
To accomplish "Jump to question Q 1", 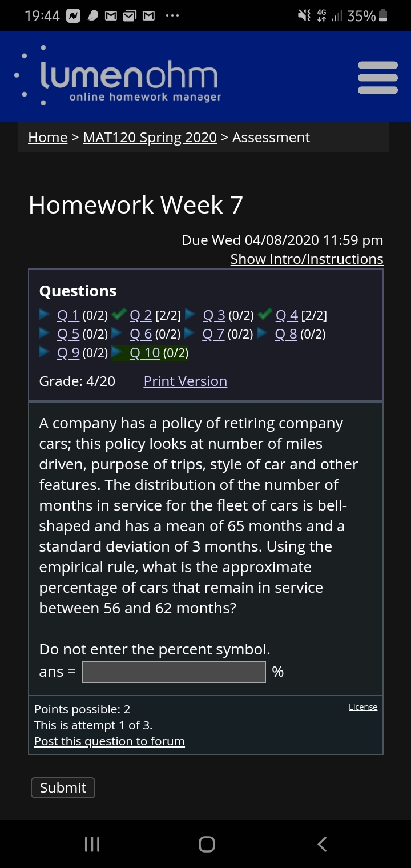I will point(68,315).
